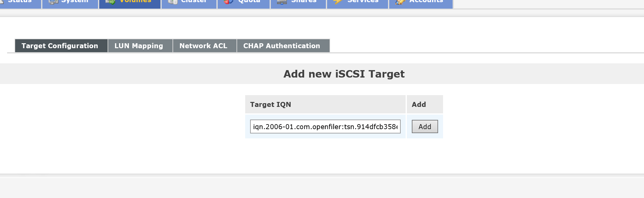644x198 pixels.
Task: Click the Add column header
Action: point(419,104)
